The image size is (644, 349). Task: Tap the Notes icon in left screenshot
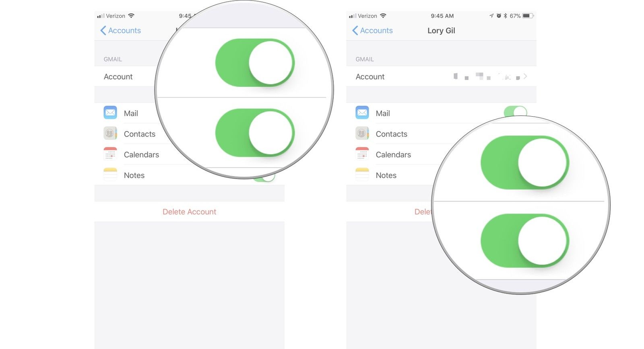pos(110,175)
